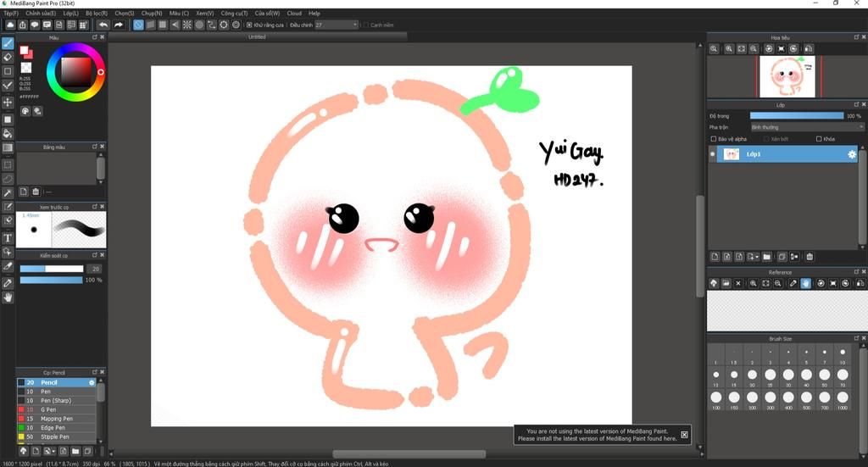The height and width of the screenshot is (467, 868).
Task: Zoom out on the Navigator panel
Action: [x=754, y=48]
